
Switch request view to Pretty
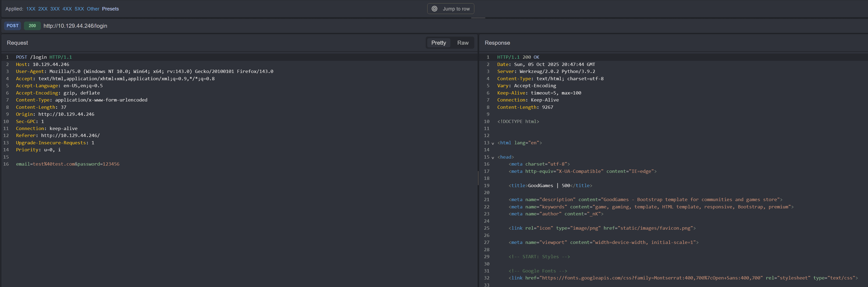point(438,43)
